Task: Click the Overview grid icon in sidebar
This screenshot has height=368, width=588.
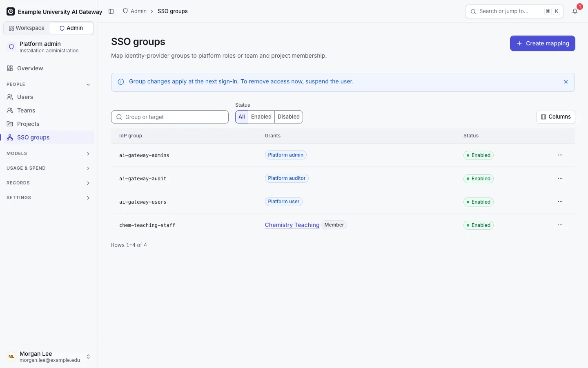Action: pos(10,68)
